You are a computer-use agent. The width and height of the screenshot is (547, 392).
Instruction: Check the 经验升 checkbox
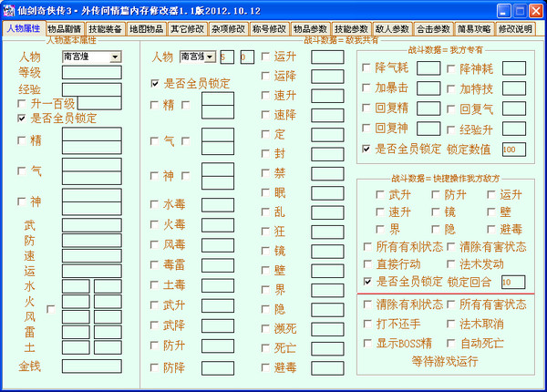450,129
